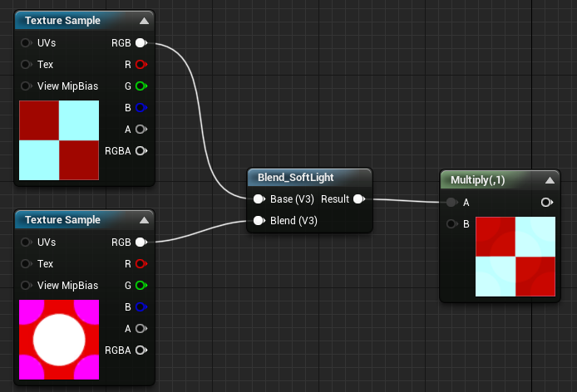Image resolution: width=577 pixels, height=392 pixels.
Task: Click the Multiply node output pin
Action: tap(547, 203)
